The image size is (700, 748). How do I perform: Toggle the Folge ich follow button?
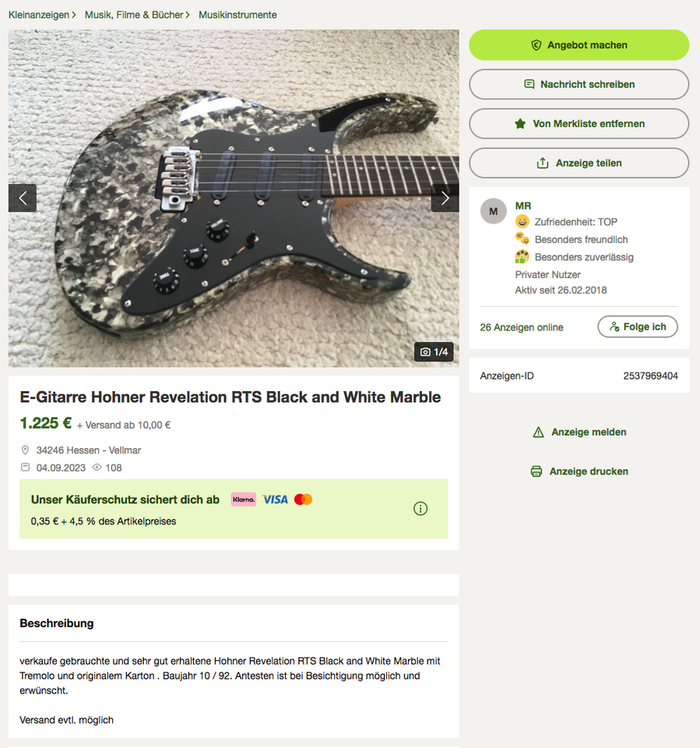coord(638,326)
